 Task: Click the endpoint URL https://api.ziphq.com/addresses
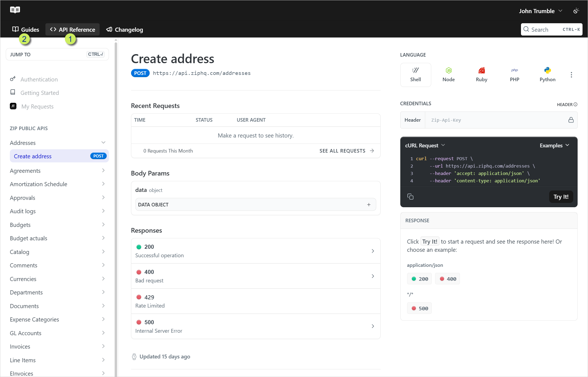(202, 73)
